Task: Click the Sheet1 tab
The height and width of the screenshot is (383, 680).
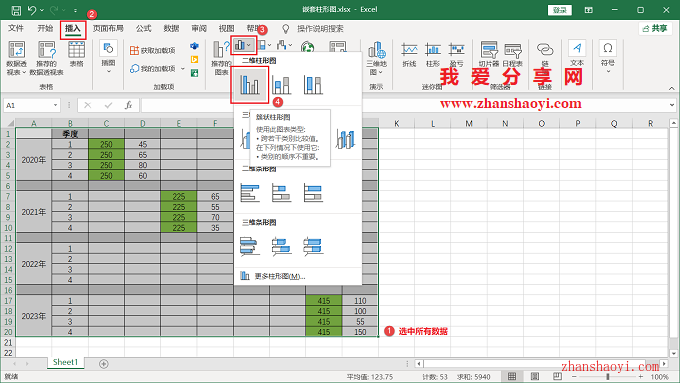Action: [x=65, y=362]
